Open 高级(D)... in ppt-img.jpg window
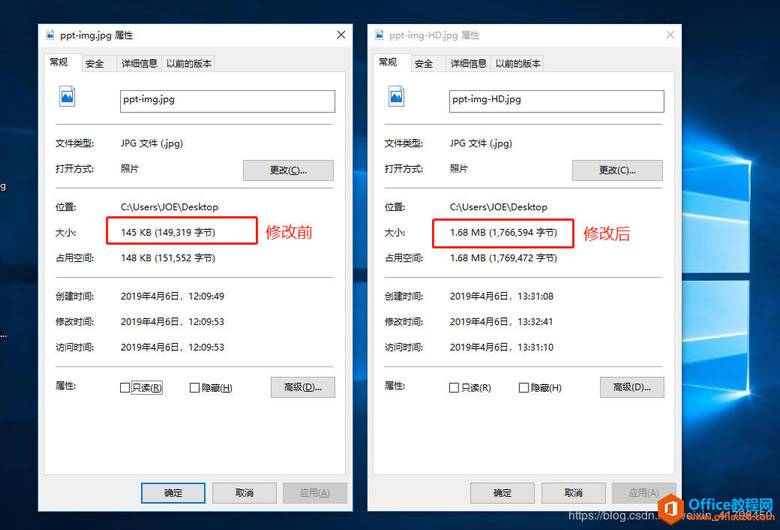The height and width of the screenshot is (530, 780). (x=303, y=387)
